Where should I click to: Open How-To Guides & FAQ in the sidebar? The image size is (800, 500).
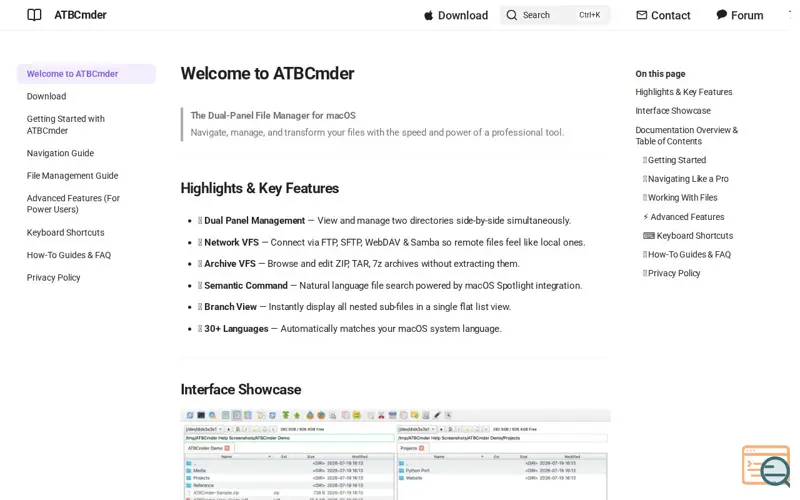[68, 255]
